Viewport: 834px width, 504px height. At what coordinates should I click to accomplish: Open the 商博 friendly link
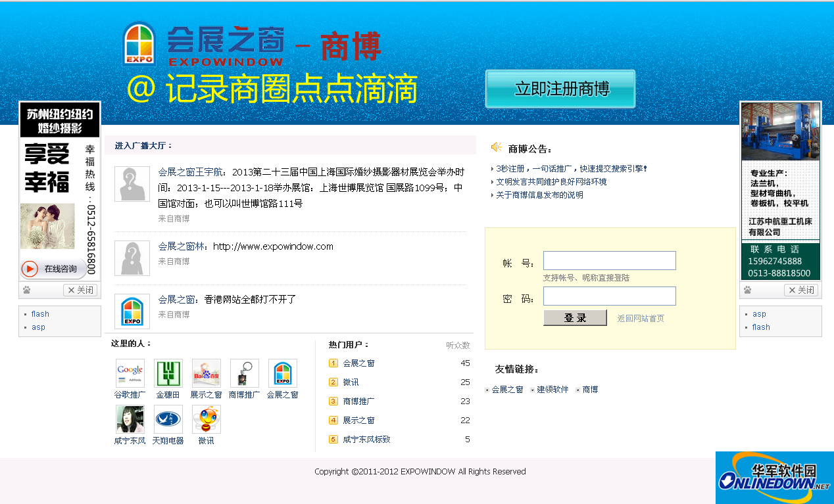point(591,390)
